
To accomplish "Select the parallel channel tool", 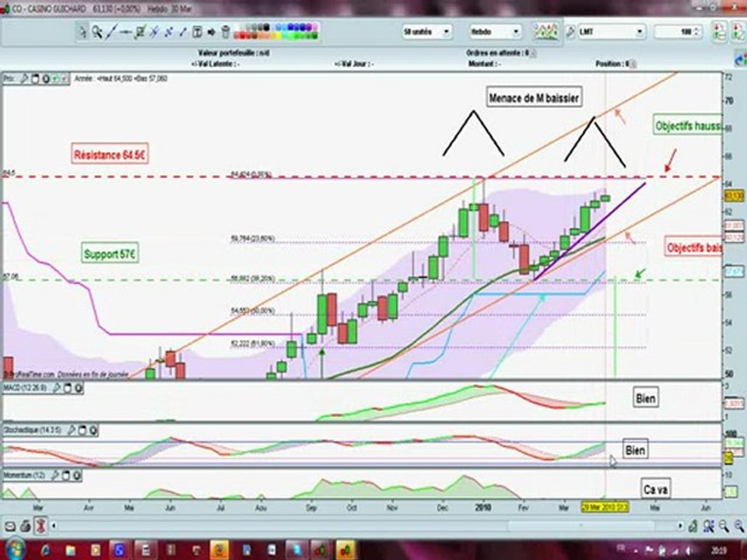I will [x=168, y=32].
